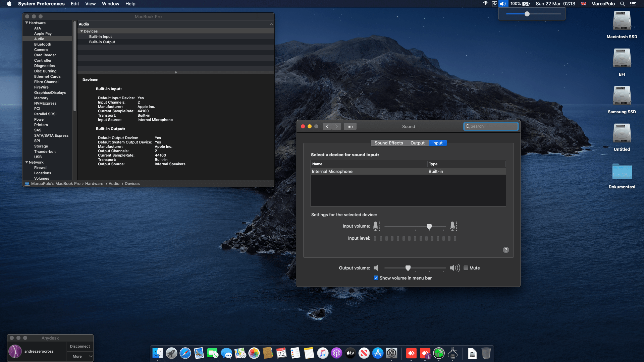Select Dokumentasi folder on desktop
Screen dimensions: 644x362
[622, 176]
